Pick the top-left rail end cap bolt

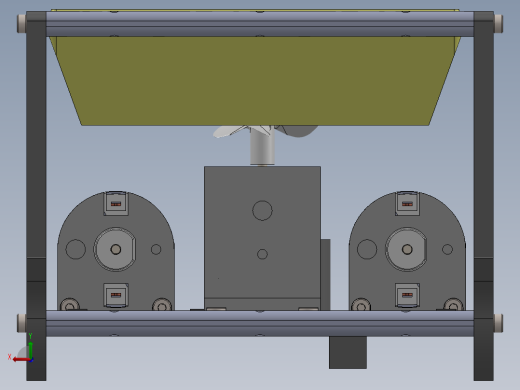pos(22,23)
